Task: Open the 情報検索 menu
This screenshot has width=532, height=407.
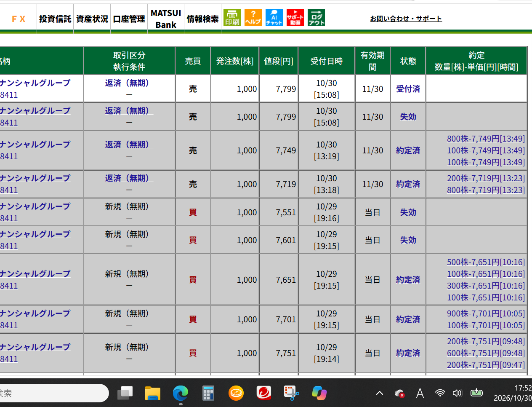Action: click(x=203, y=19)
